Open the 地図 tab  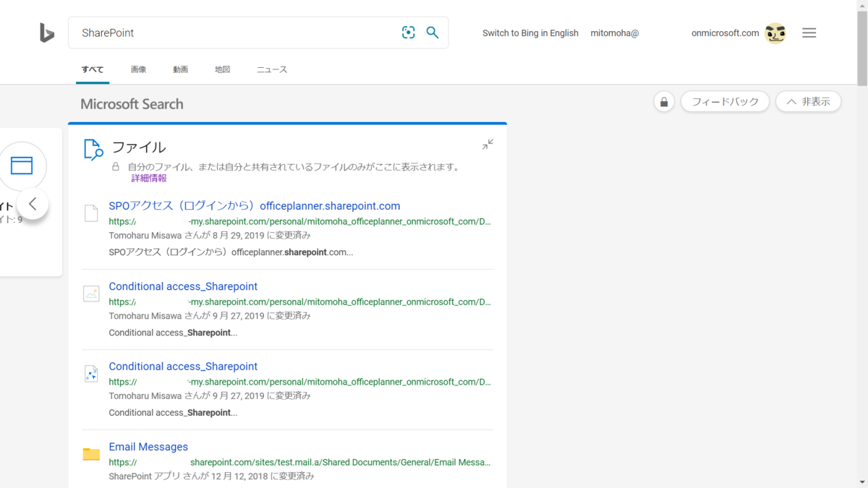click(222, 69)
